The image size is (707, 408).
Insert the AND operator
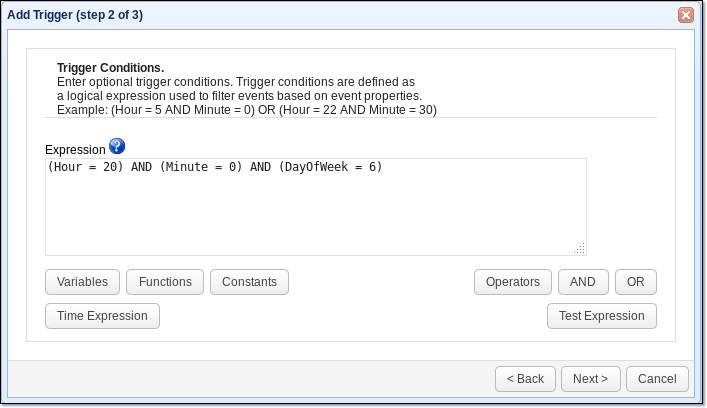click(583, 282)
